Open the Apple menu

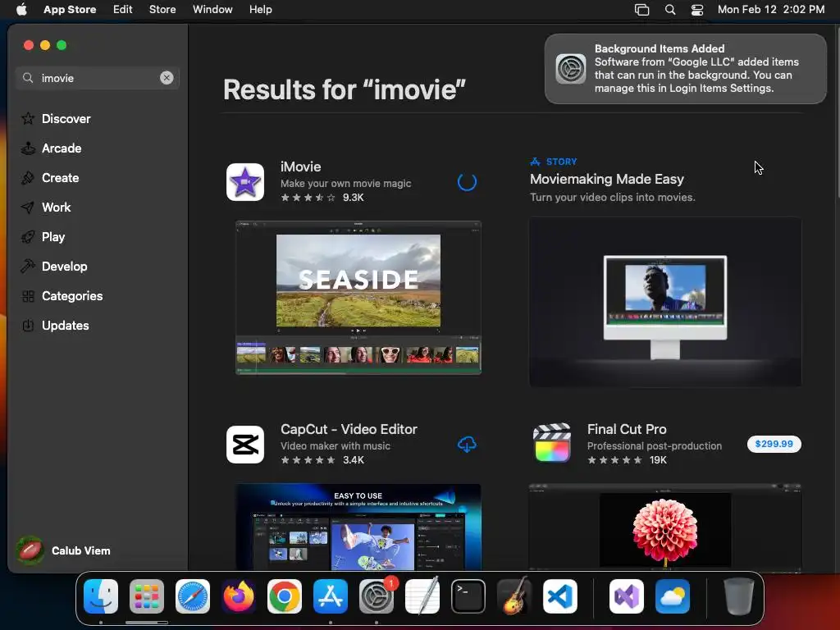tap(21, 10)
